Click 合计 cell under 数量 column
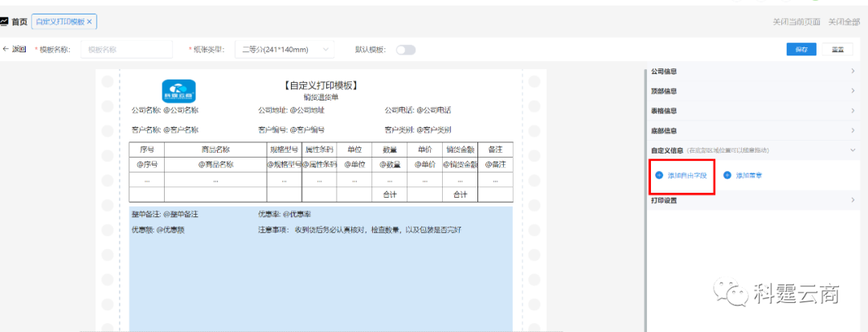Image resolution: width=868 pixels, height=332 pixels. (390, 195)
